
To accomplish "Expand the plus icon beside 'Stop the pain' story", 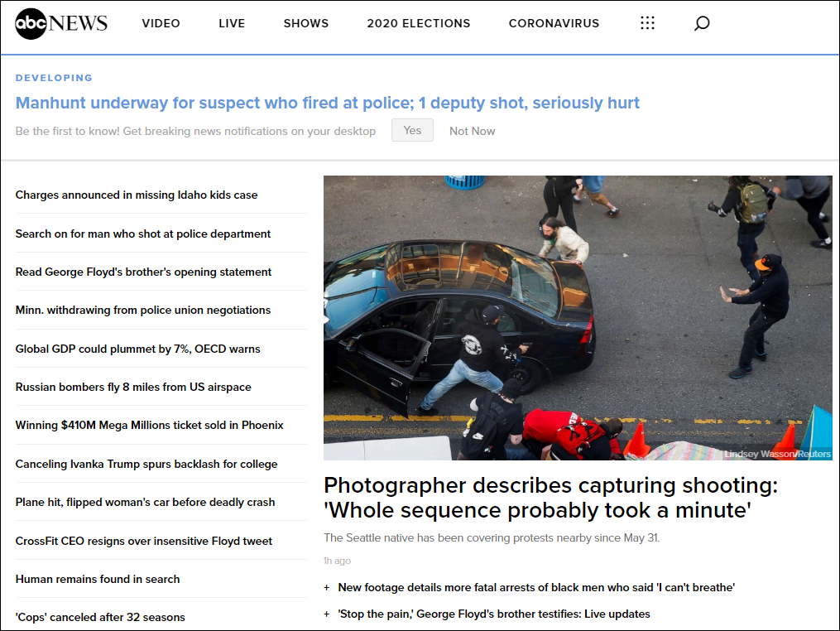I will tap(327, 614).
